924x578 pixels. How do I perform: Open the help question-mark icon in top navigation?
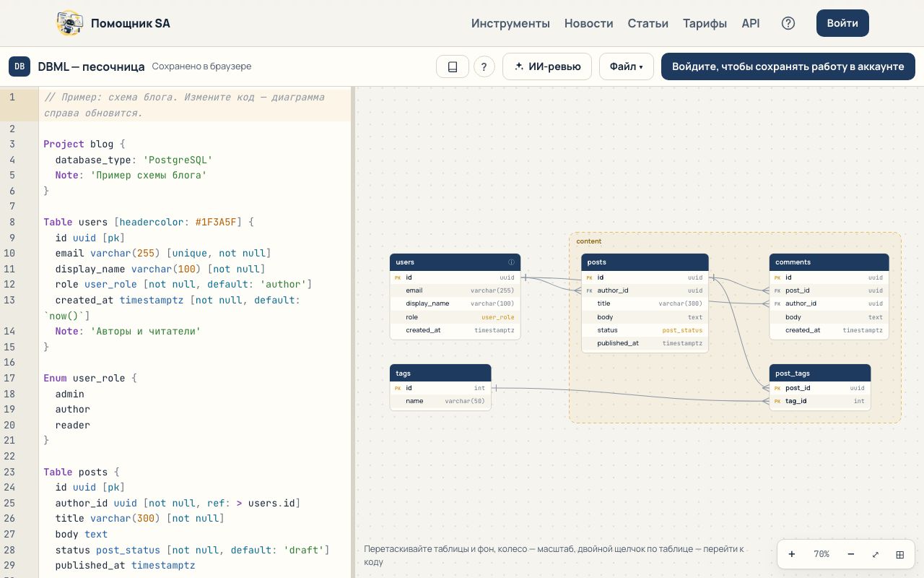(x=788, y=23)
